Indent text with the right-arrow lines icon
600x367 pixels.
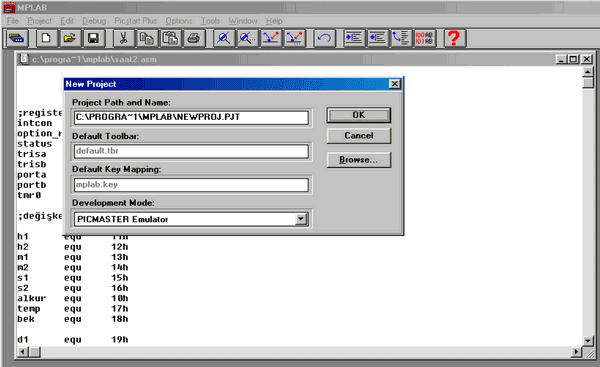point(354,38)
